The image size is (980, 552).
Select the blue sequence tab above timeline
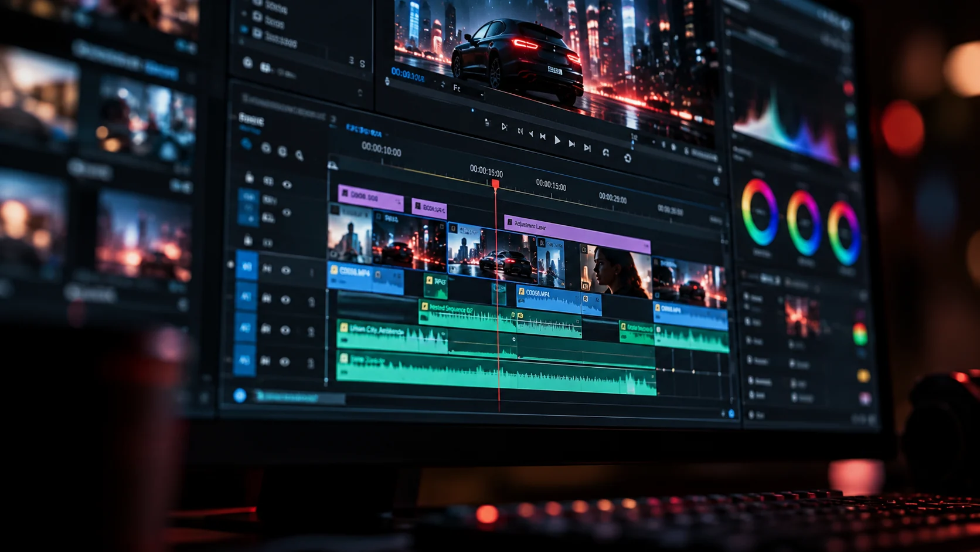point(363,130)
